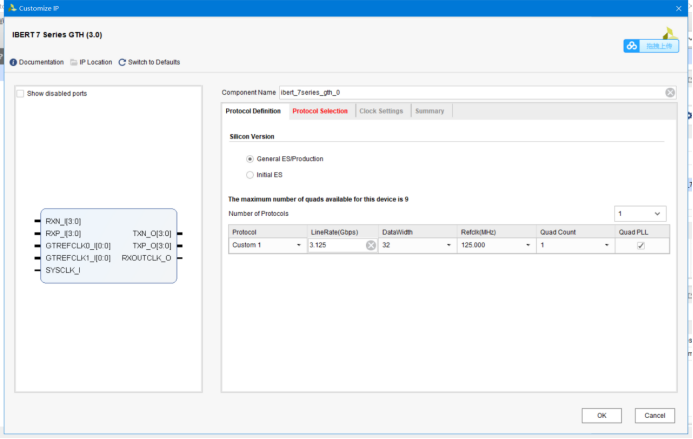Click the Baidu cloud upload icon

point(632,46)
